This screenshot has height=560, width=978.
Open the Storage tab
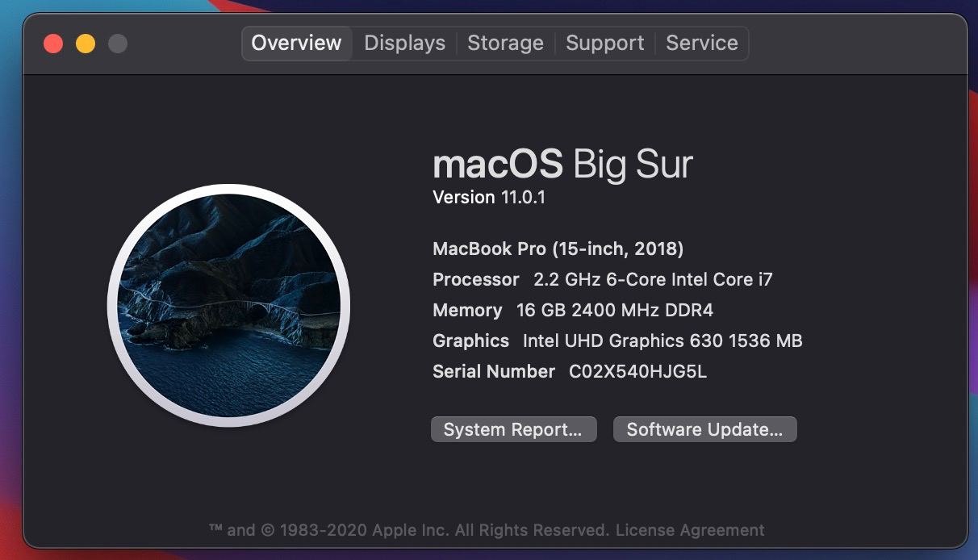click(505, 43)
